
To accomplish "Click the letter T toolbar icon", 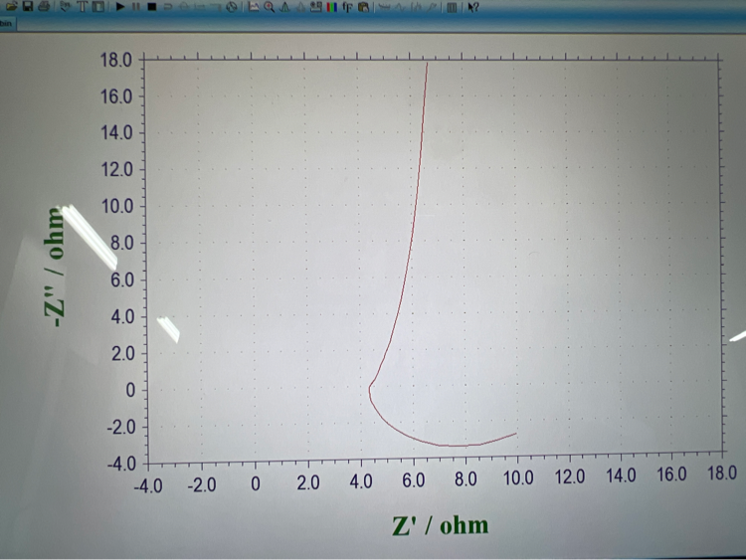I will coord(83,6).
